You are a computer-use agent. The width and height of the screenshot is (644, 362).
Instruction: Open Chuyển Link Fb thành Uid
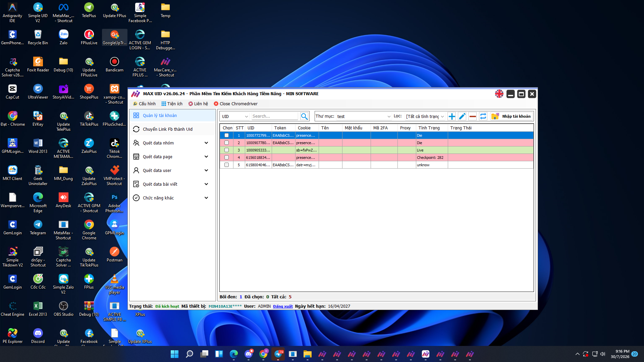pyautogui.click(x=172, y=129)
